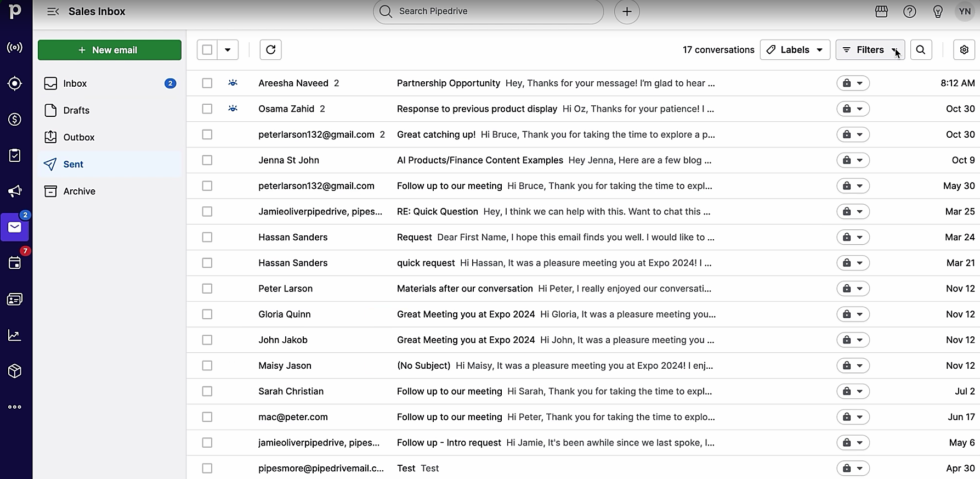Image resolution: width=980 pixels, height=479 pixels.
Task: Open the select-all dropdown arrow
Action: 228,50
